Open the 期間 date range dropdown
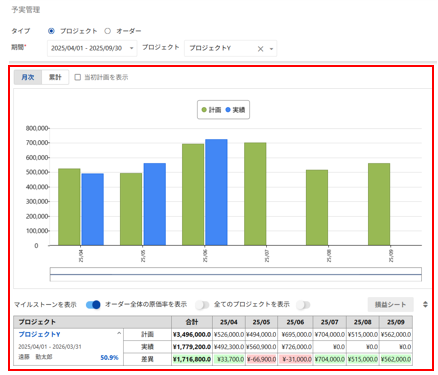Screen dimensions: 438x375 pos(92,48)
